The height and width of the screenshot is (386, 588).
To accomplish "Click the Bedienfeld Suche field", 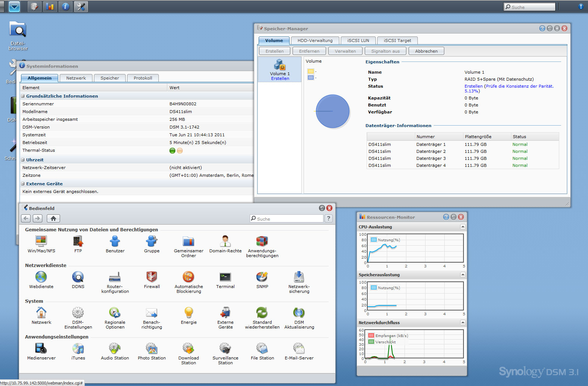I will tap(287, 219).
